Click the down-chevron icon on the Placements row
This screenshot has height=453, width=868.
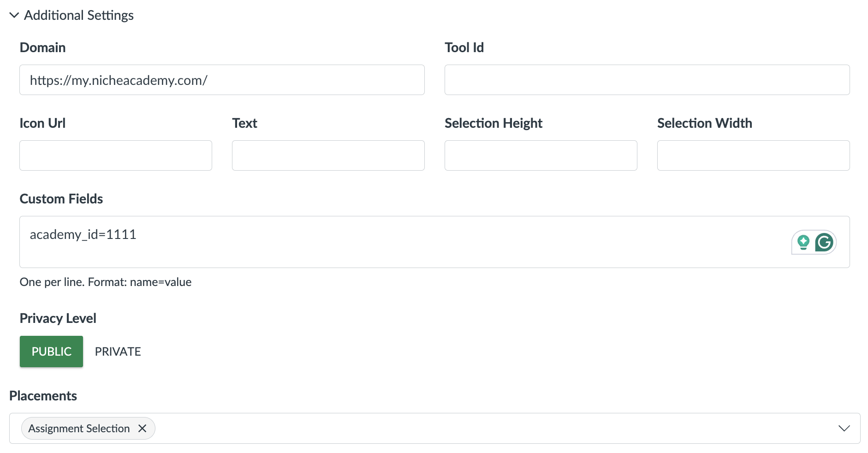pos(845,428)
